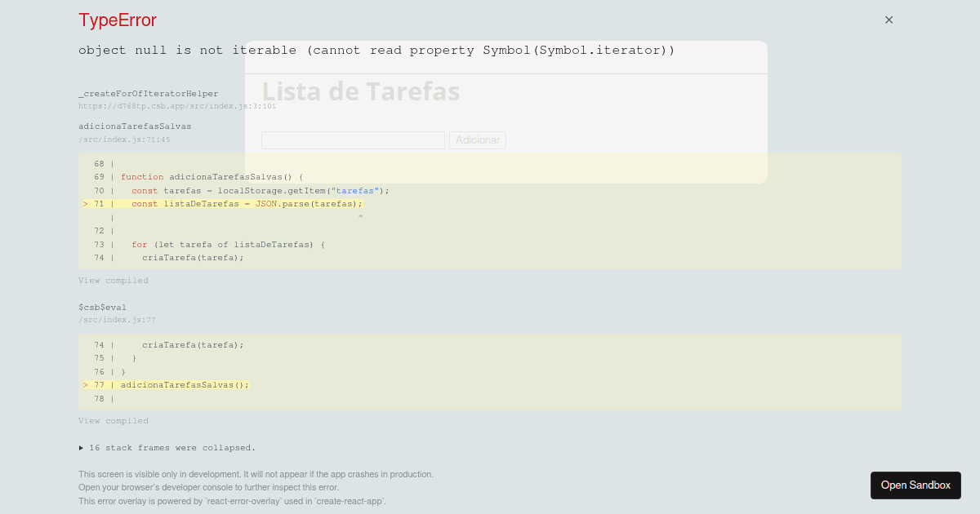The image size is (980, 514).
Task: Focus the task input field
Action: (x=353, y=140)
